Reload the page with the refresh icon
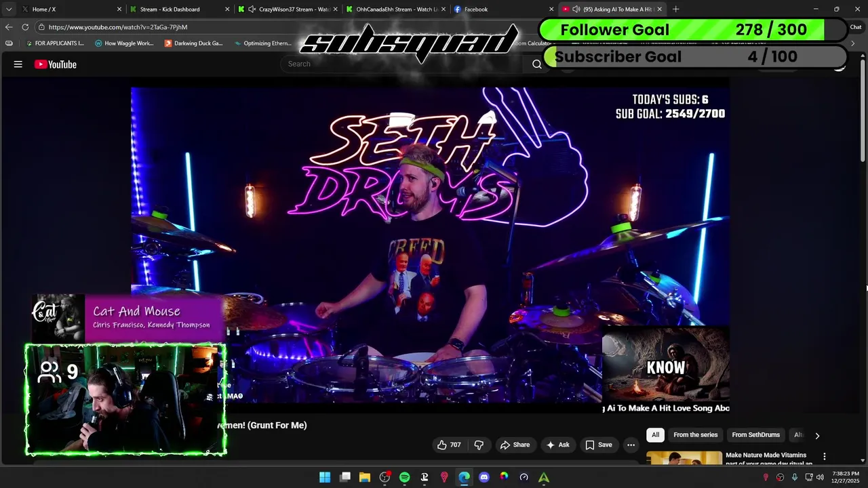 (x=25, y=27)
